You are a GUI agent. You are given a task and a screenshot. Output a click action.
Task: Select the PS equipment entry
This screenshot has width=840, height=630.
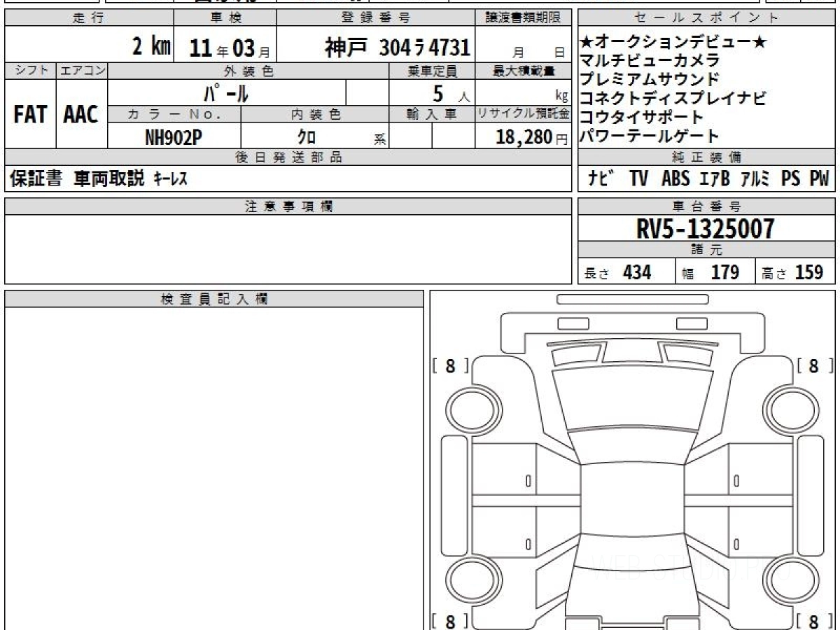tap(791, 179)
